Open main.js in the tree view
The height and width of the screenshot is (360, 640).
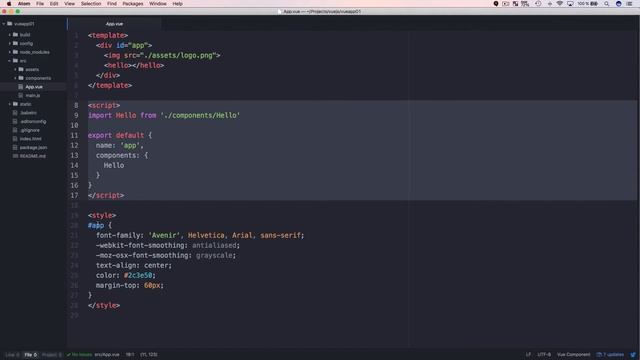[33, 96]
